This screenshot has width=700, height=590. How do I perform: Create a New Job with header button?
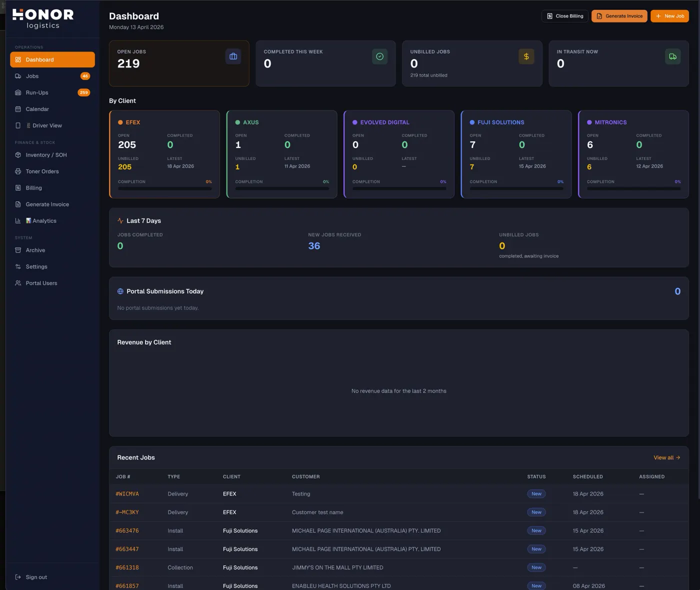click(x=670, y=16)
